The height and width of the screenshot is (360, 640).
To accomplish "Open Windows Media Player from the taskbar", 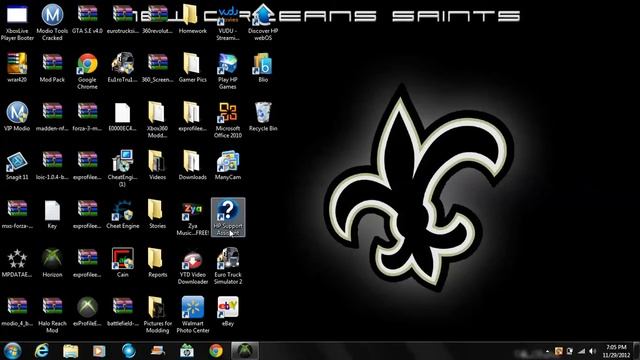I will point(99,351).
